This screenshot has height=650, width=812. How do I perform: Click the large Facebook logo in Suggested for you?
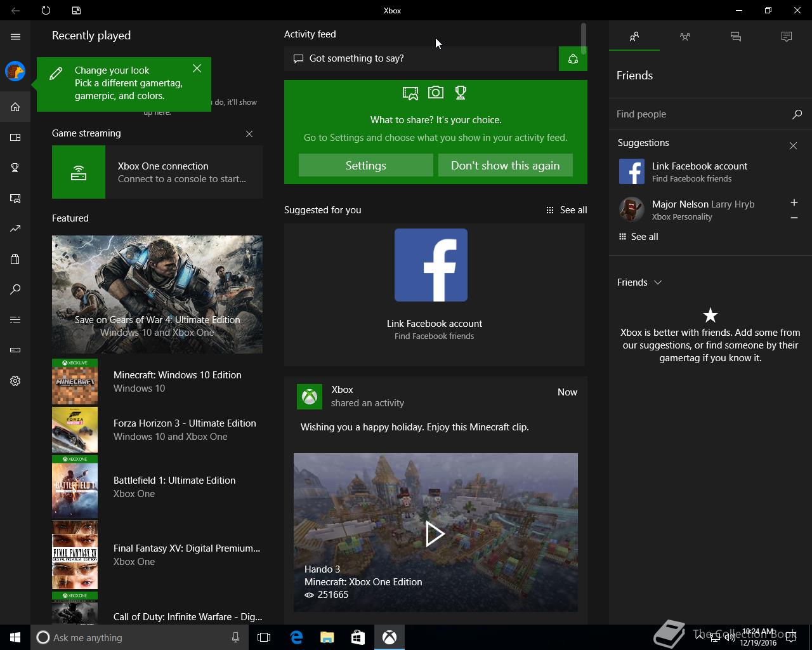(x=431, y=265)
